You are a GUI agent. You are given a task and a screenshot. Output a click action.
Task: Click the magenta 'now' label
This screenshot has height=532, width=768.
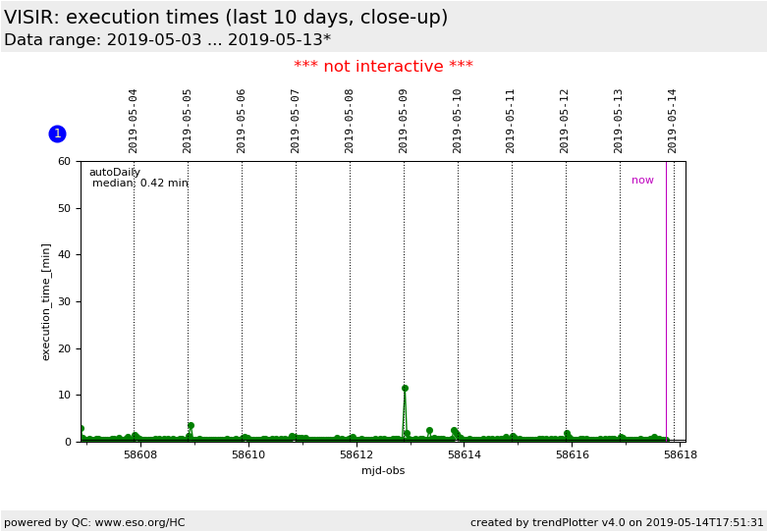click(x=642, y=181)
